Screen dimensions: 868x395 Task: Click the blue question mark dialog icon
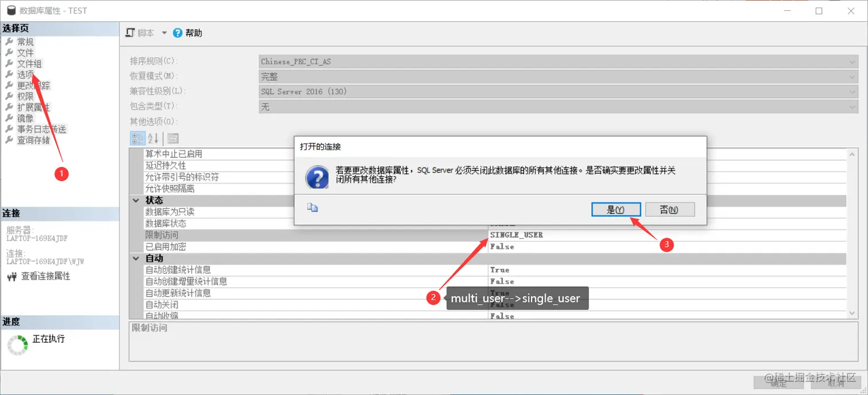tap(317, 177)
